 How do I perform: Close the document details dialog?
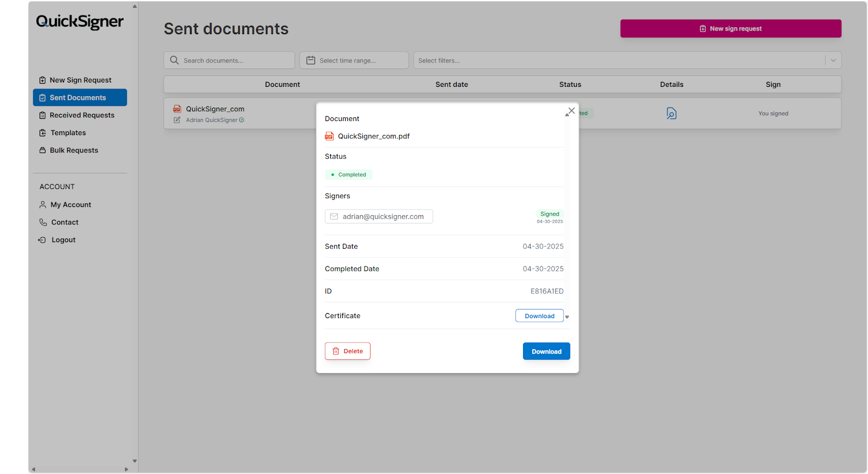click(571, 111)
